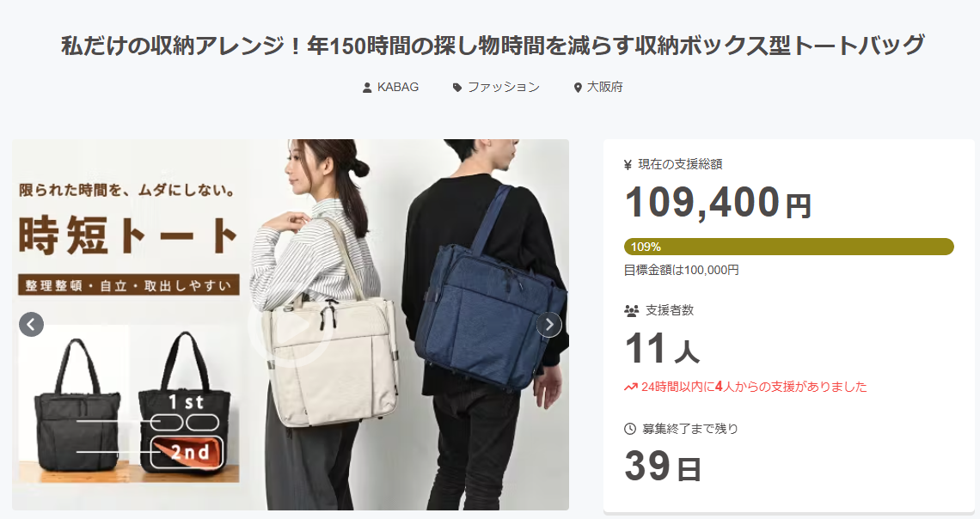
Task: Open the 大阪府 location link
Action: 604,87
